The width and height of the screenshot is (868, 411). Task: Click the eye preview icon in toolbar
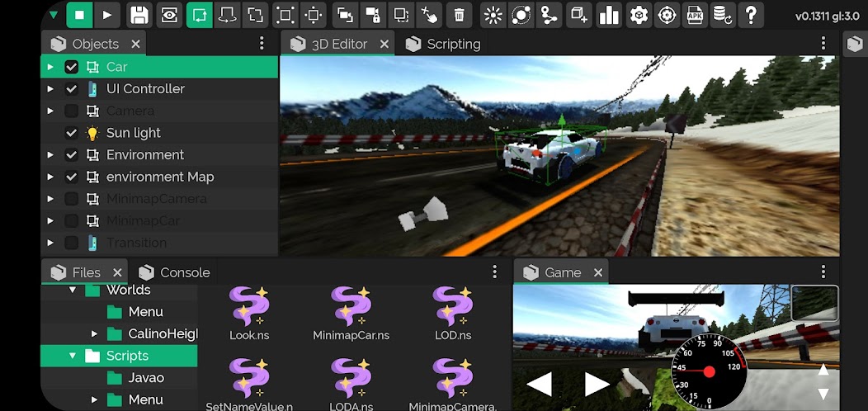point(169,15)
